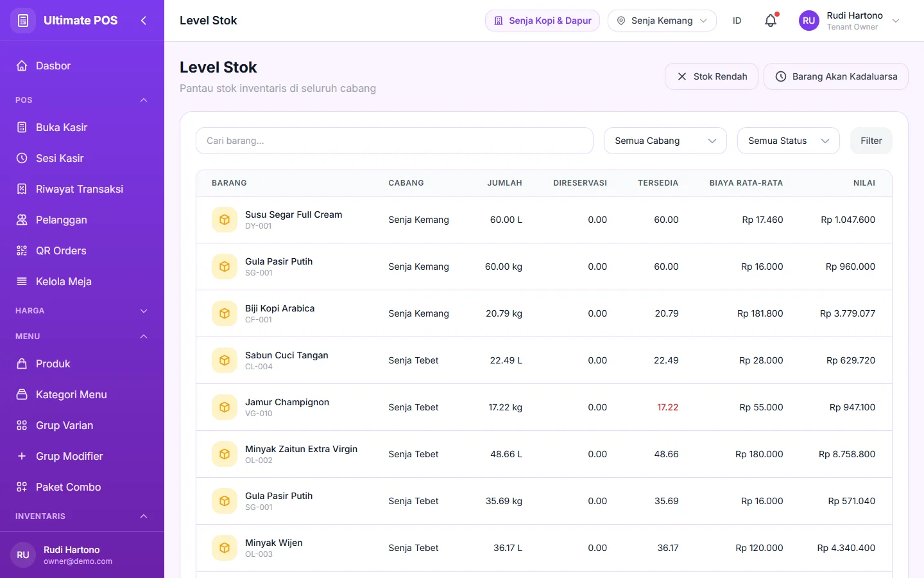The height and width of the screenshot is (578, 924).
Task: Expand the Rudi Hartono user menu
Action: pyautogui.click(x=850, y=21)
